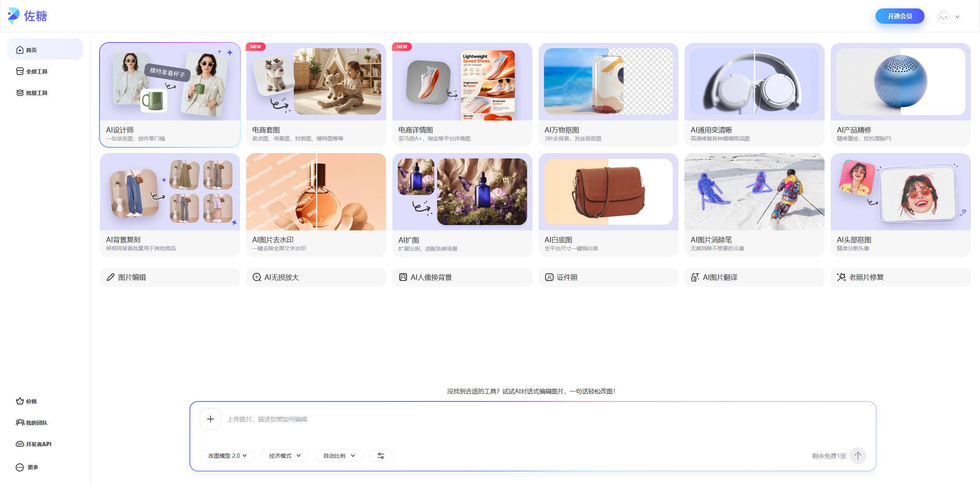This screenshot has height=486, width=980.
Task: Click the plus upload image icon
Action: coord(211,419)
